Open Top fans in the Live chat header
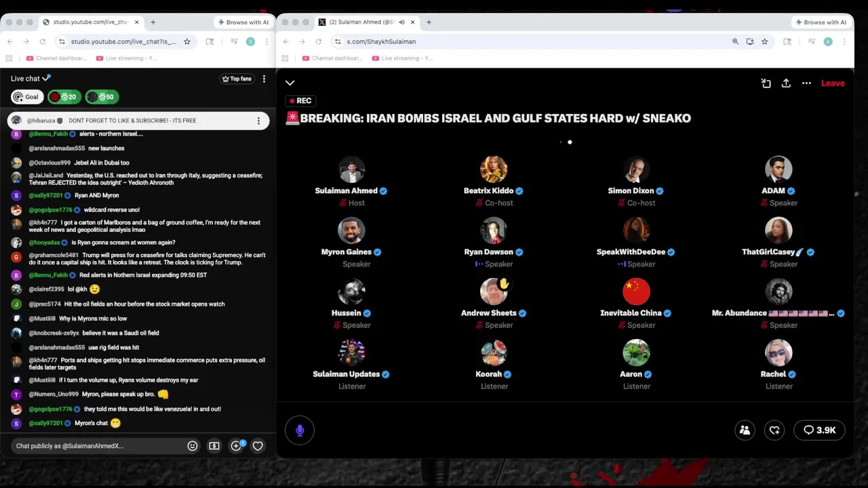 (x=237, y=79)
